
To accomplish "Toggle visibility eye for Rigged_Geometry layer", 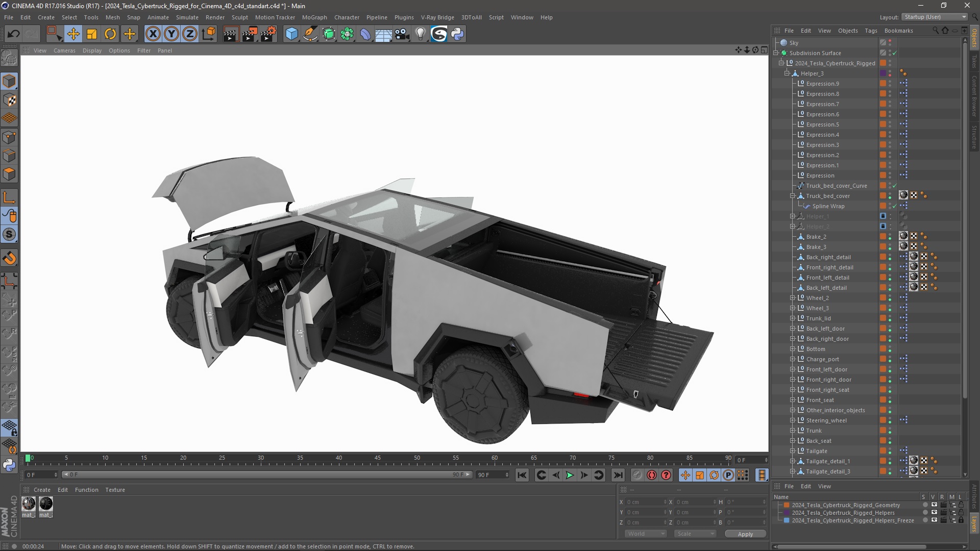I will [934, 505].
